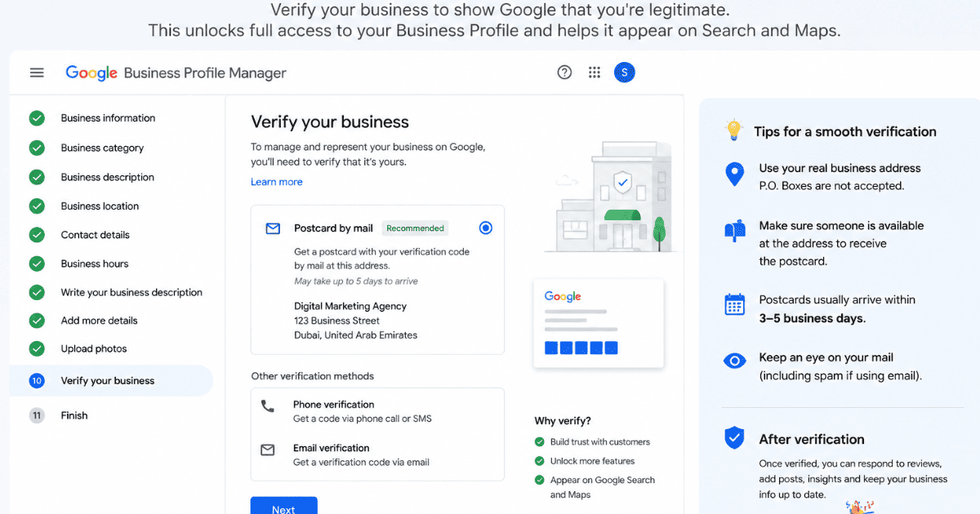Open Add more details step
This screenshot has height=514, width=980.
pos(99,321)
